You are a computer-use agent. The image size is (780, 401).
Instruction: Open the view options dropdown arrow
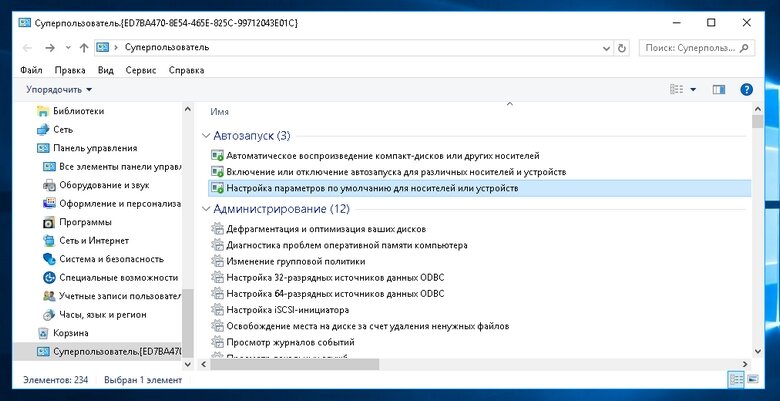(x=693, y=90)
